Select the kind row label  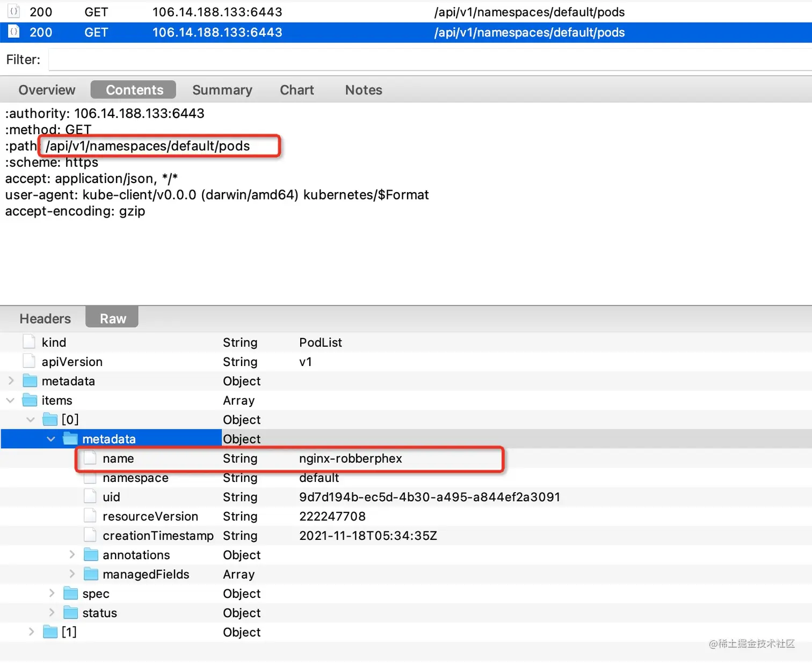54,342
